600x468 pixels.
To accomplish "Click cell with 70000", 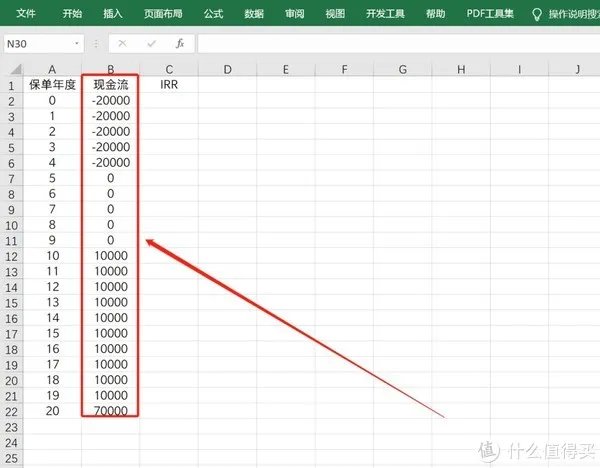I will tap(111, 411).
